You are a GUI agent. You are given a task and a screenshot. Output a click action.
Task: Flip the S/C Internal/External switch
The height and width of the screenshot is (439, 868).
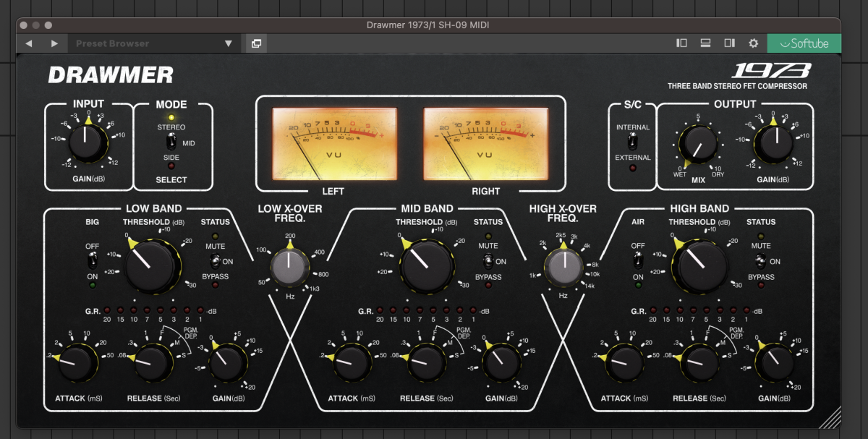coord(633,142)
